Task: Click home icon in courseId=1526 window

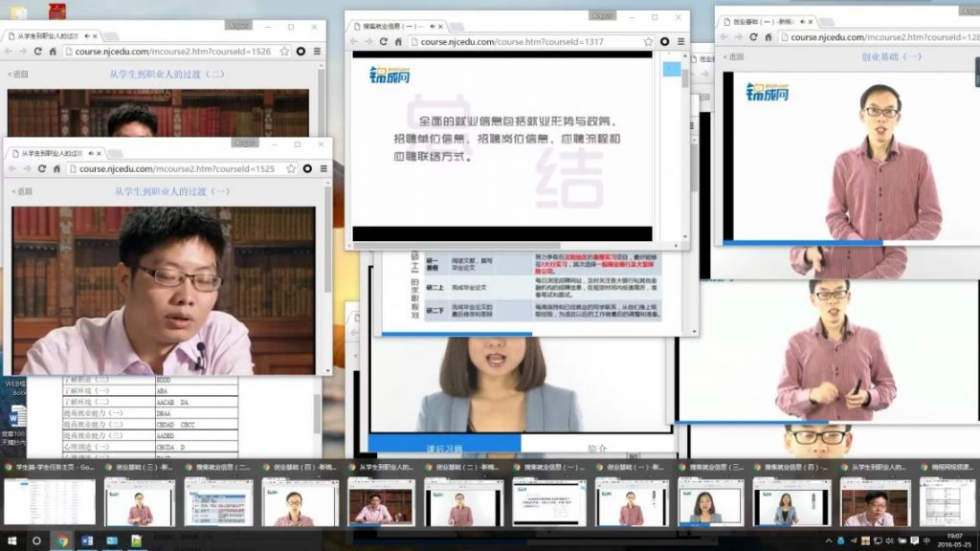Action: [x=53, y=52]
